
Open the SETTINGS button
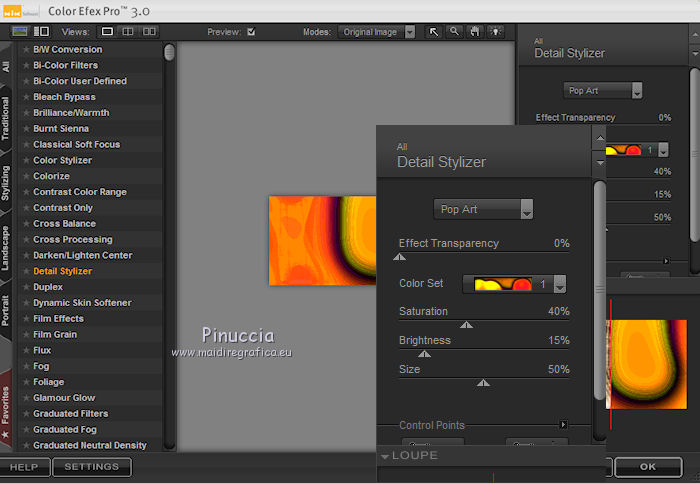pyautogui.click(x=92, y=467)
